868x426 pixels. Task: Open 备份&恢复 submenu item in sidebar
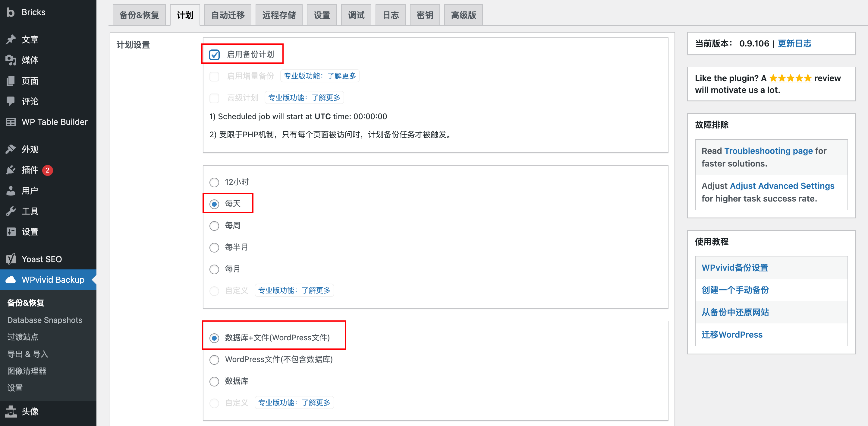[26, 303]
